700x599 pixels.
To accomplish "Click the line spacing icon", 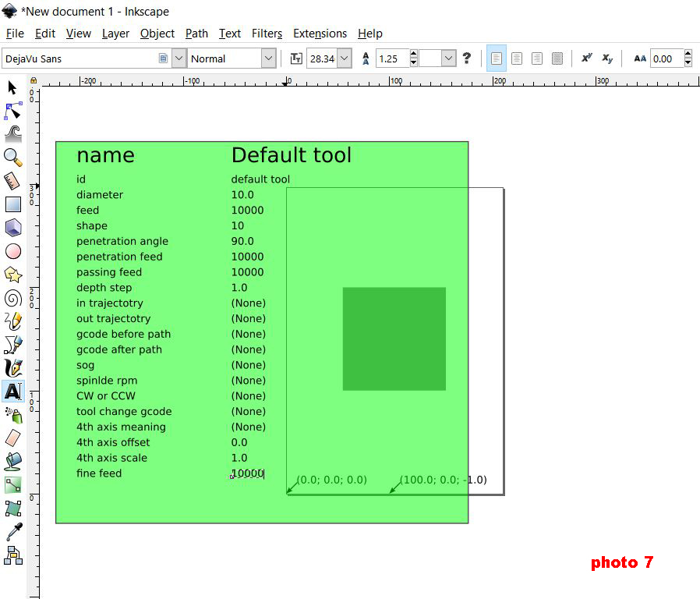I will coord(366,58).
